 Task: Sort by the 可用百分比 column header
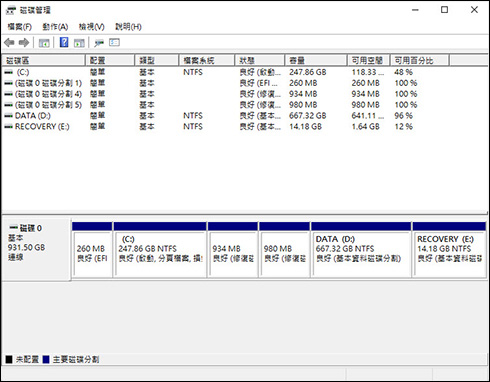420,60
